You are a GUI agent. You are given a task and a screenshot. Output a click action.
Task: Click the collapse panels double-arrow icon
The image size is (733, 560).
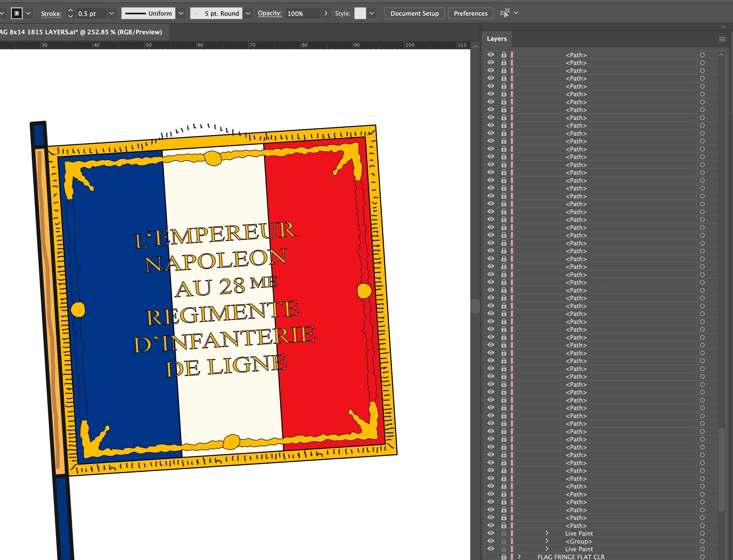click(723, 27)
